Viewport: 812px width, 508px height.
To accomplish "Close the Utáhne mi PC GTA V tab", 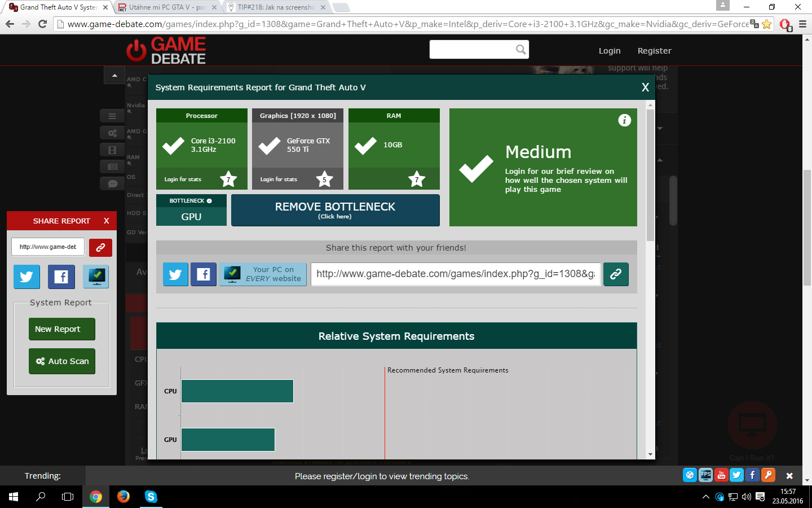I will (214, 7).
